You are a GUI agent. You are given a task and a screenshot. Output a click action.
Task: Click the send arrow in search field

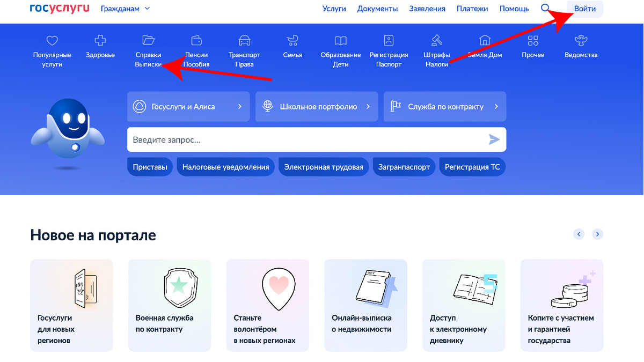click(494, 139)
